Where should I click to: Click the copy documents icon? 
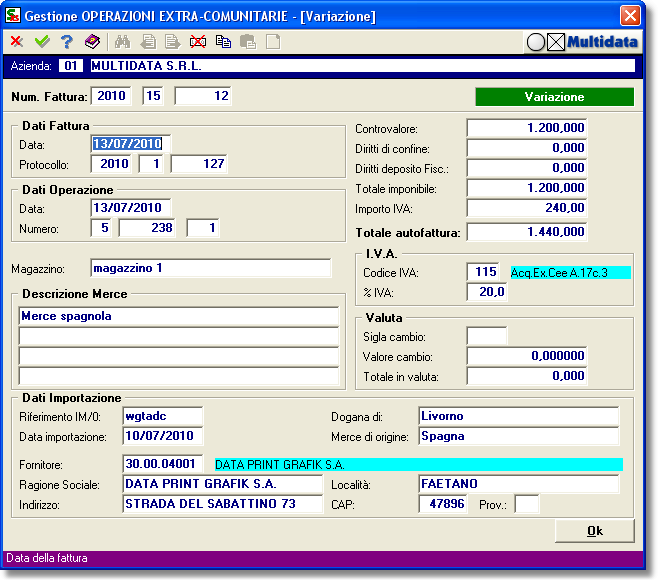(x=223, y=42)
